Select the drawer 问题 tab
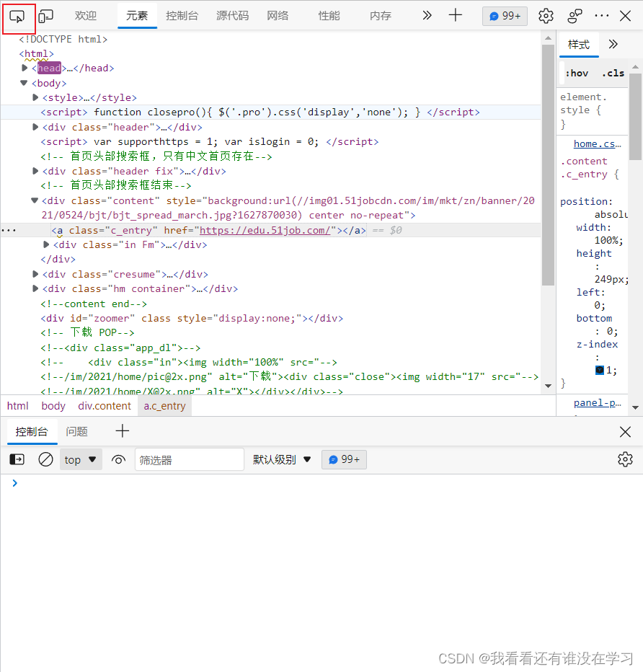Viewport: 643px width, 672px height. tap(76, 432)
